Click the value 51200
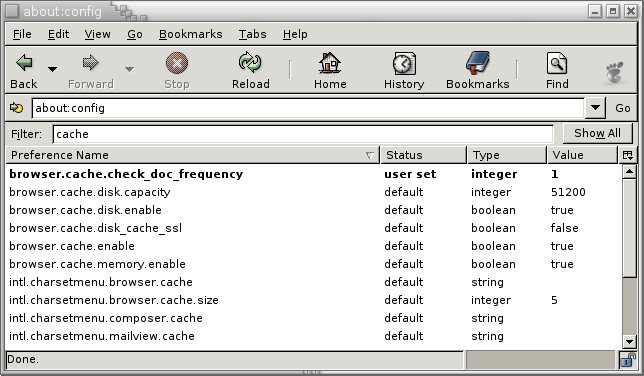 click(x=568, y=192)
